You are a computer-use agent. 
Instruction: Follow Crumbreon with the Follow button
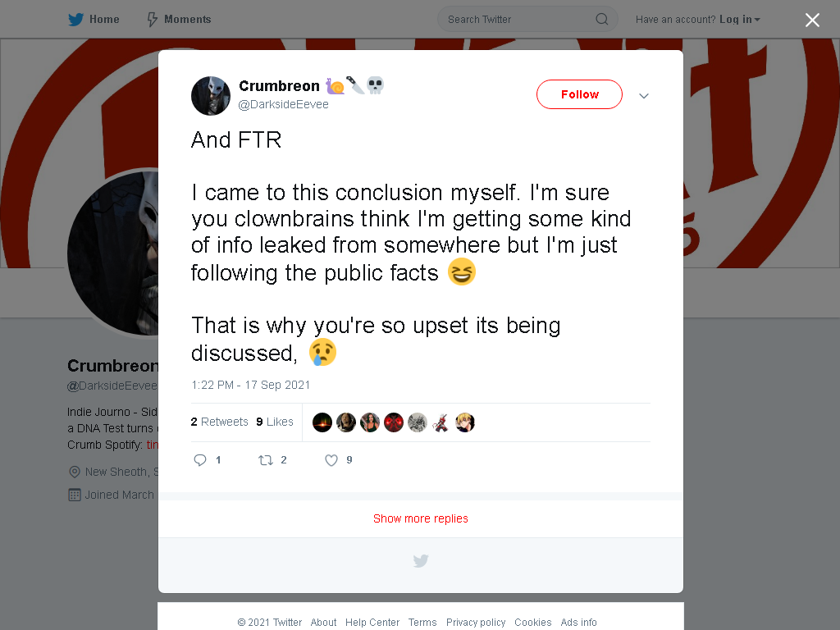coord(579,94)
